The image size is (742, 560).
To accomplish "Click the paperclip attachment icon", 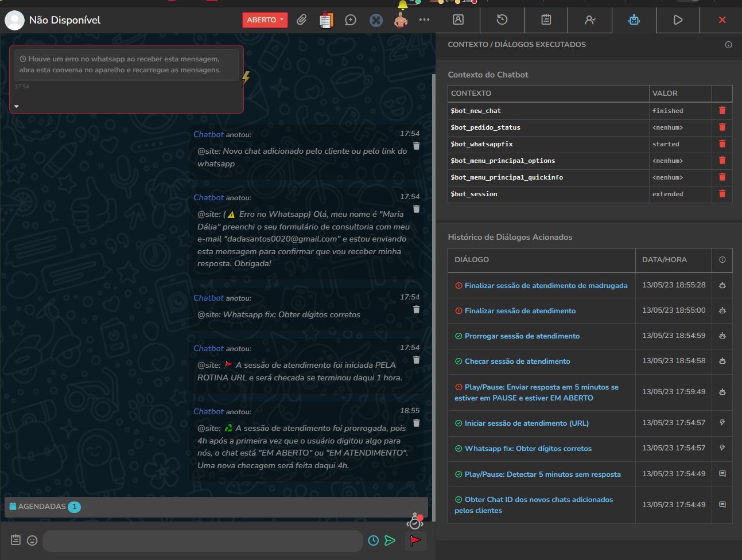I will click(301, 20).
